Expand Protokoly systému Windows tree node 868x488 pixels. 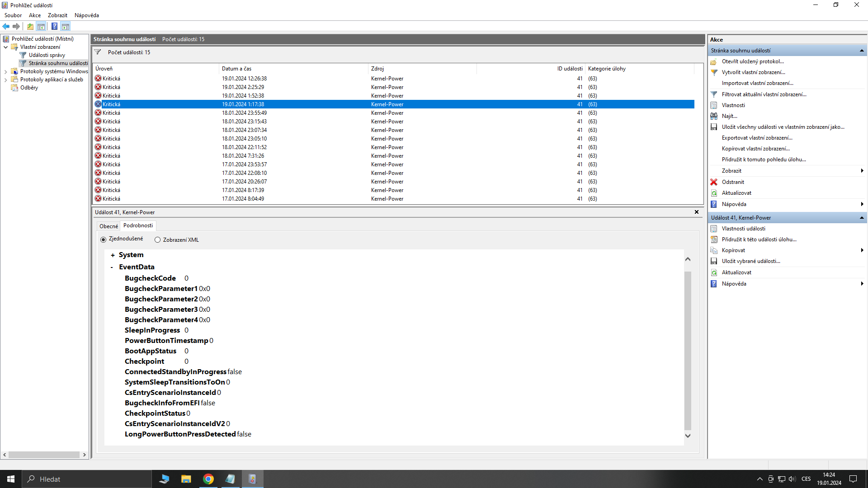point(5,71)
